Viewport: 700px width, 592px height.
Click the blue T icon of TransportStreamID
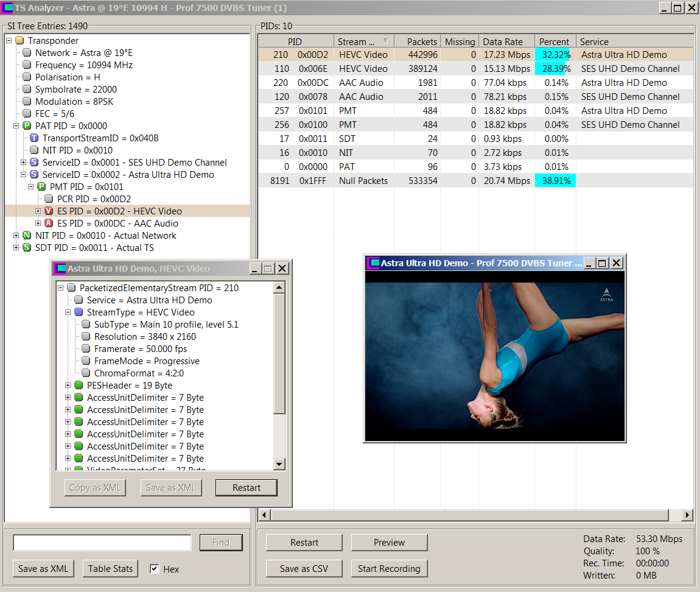tap(34, 138)
